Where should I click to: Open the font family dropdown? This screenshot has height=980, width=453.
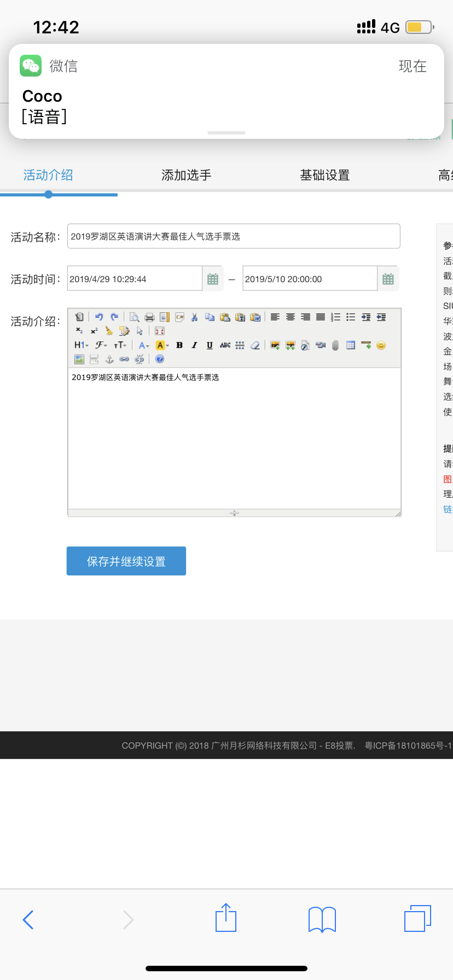pyautogui.click(x=101, y=345)
